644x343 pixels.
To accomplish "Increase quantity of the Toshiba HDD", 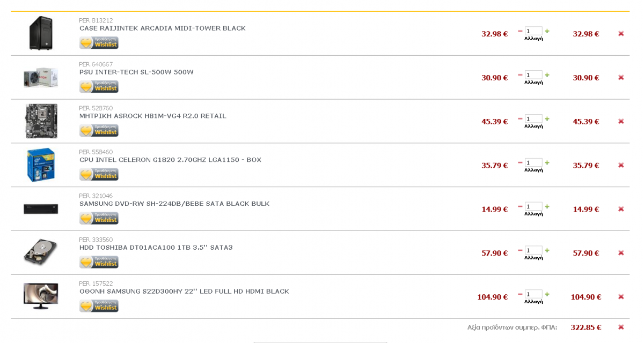I will coord(547,250).
